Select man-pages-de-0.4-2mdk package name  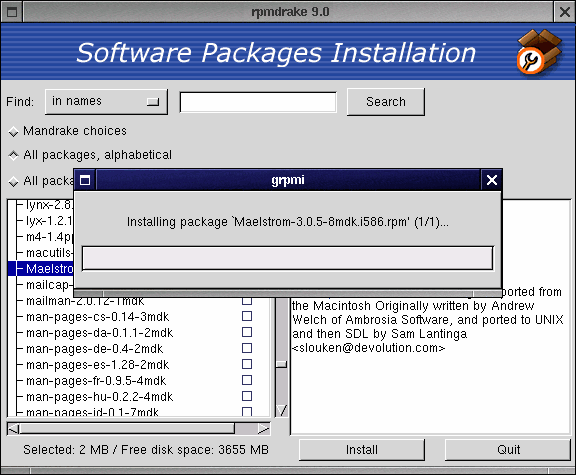(95, 349)
